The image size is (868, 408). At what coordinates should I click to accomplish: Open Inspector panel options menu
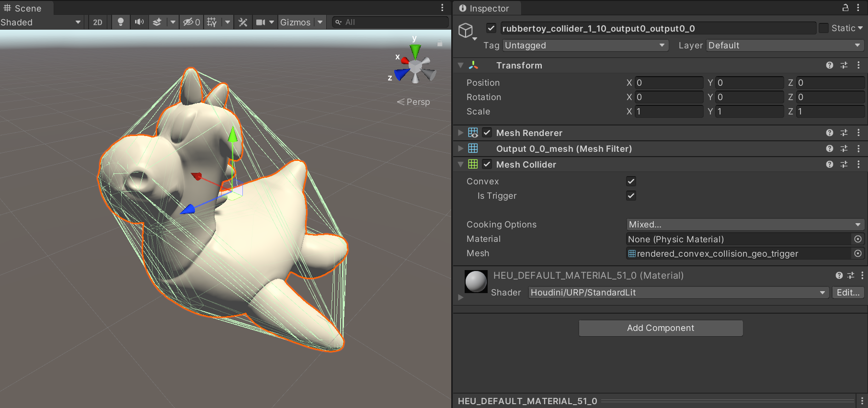[x=858, y=8]
